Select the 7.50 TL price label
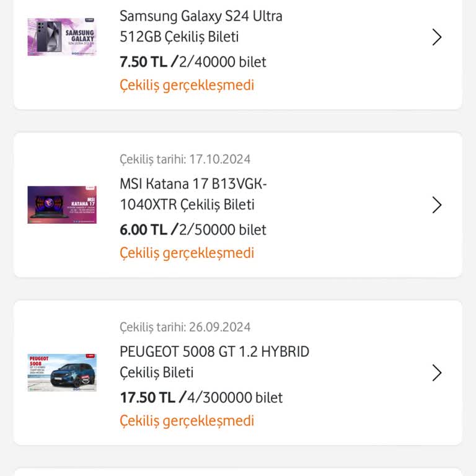Screen dimensions: 476x476 click(x=143, y=62)
